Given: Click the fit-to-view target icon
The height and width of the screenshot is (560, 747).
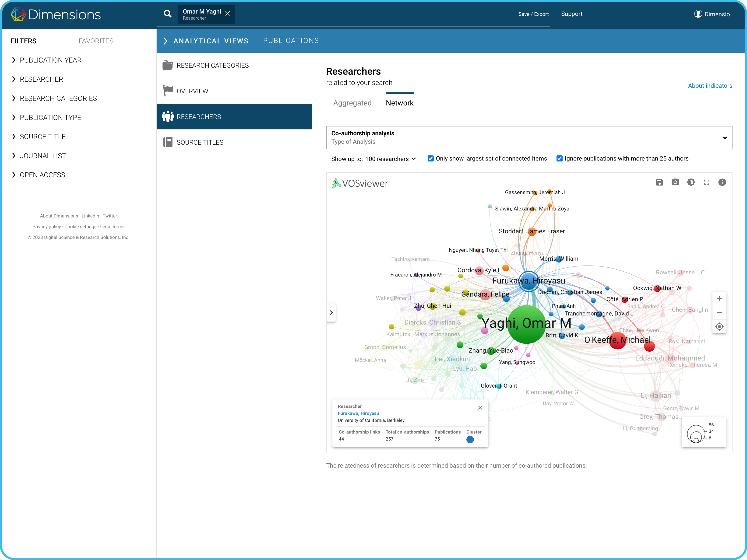Looking at the screenshot, I should pos(719,327).
